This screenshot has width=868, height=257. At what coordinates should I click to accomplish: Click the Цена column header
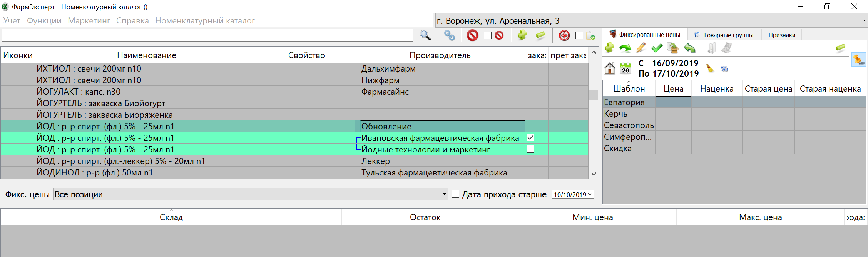click(673, 89)
